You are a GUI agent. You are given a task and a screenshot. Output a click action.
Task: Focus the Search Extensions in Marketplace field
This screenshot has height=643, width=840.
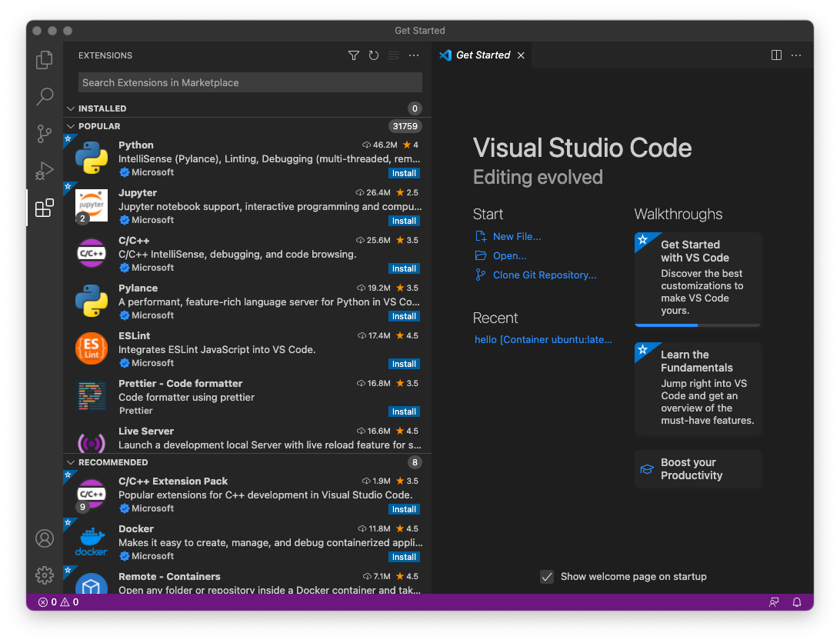click(250, 82)
